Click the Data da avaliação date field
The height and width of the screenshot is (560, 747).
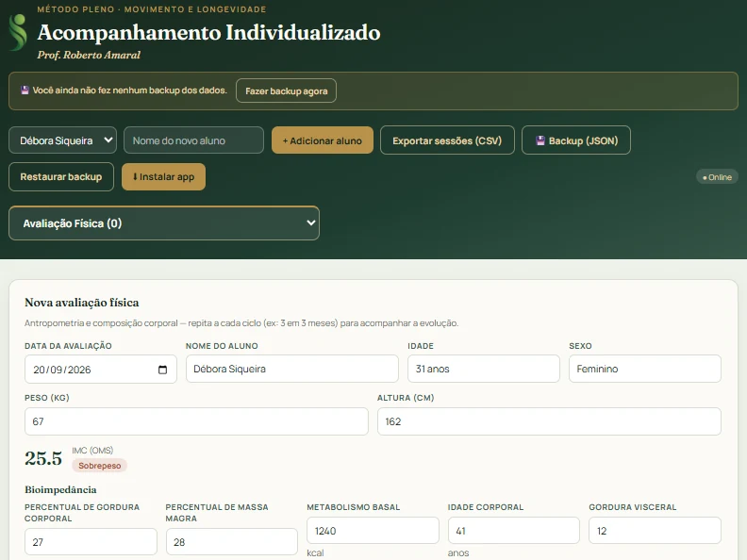(x=101, y=369)
